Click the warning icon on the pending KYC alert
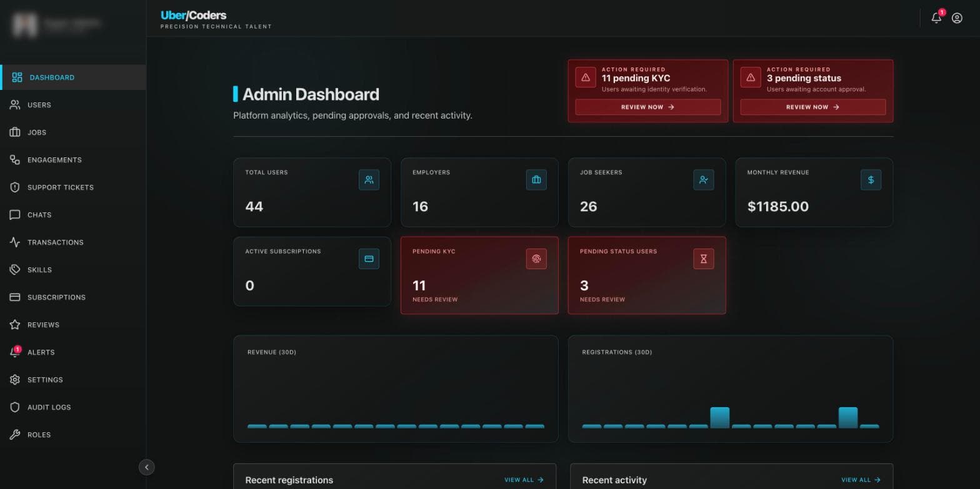The height and width of the screenshot is (489, 980). pos(586,77)
